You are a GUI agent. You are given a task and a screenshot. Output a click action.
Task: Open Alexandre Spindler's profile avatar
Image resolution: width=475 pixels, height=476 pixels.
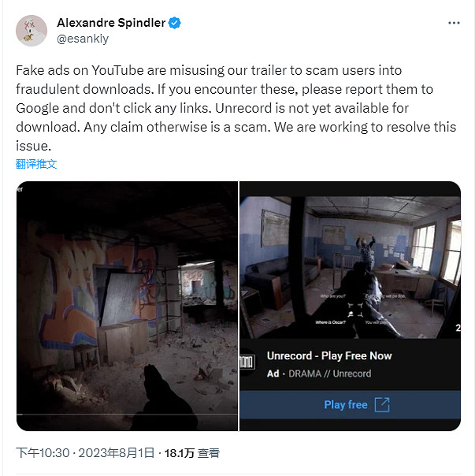pos(32,31)
